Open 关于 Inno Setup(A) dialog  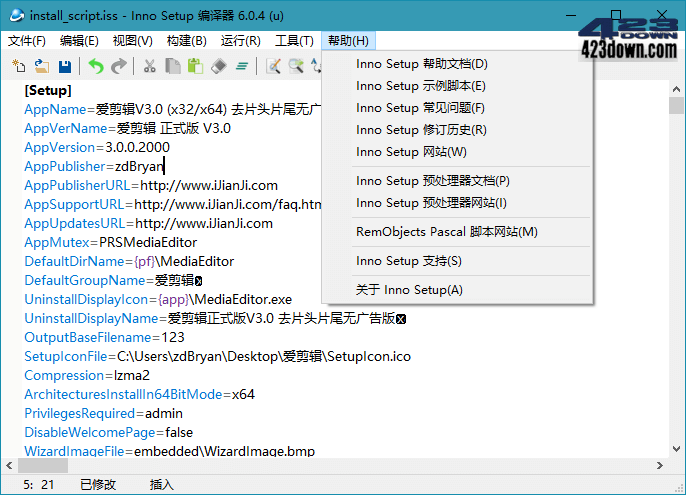458,290
